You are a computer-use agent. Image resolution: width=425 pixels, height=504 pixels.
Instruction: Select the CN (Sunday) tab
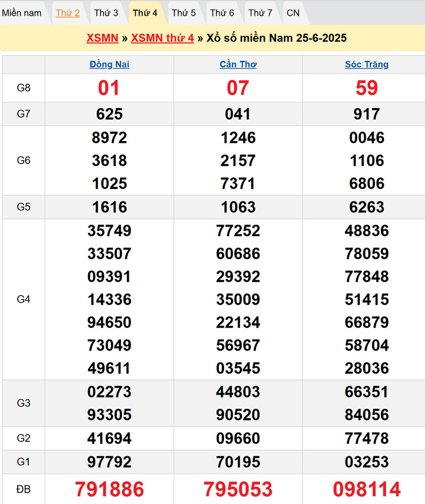click(293, 13)
